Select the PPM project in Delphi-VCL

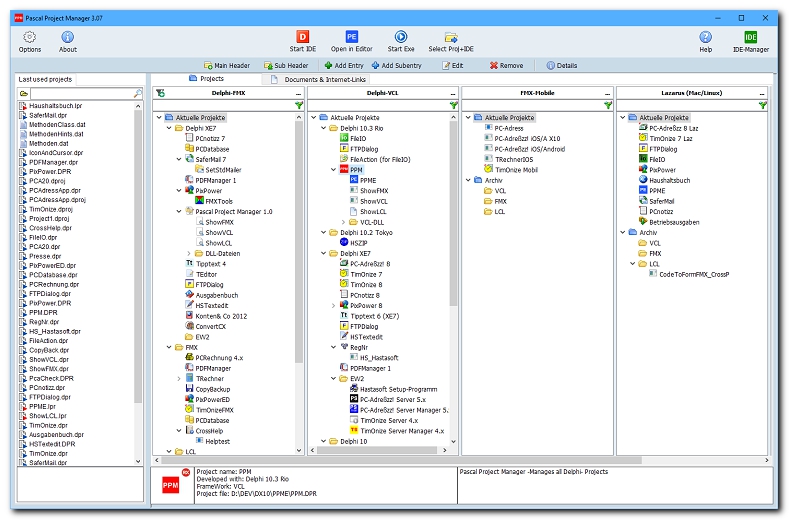coord(356,170)
